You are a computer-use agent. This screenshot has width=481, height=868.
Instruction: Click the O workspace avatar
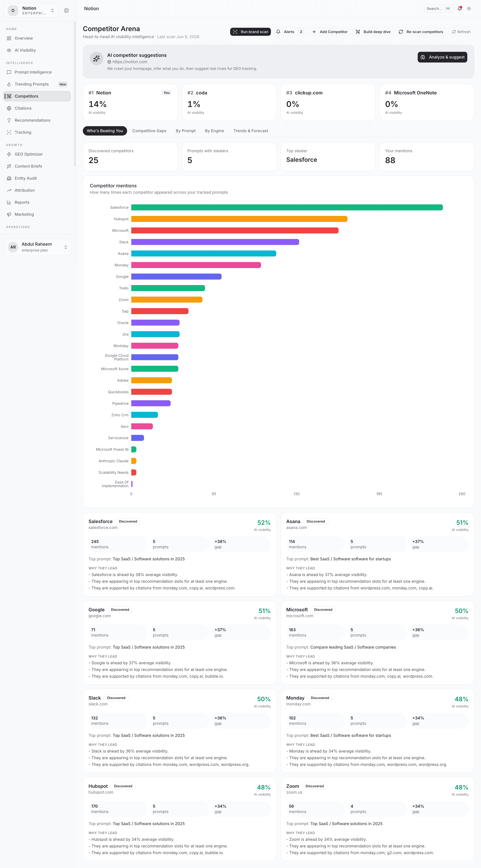(13, 11)
